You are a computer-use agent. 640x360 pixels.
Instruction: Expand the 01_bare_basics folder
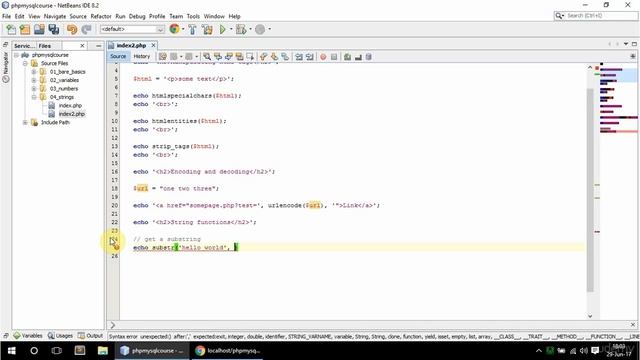[34, 72]
